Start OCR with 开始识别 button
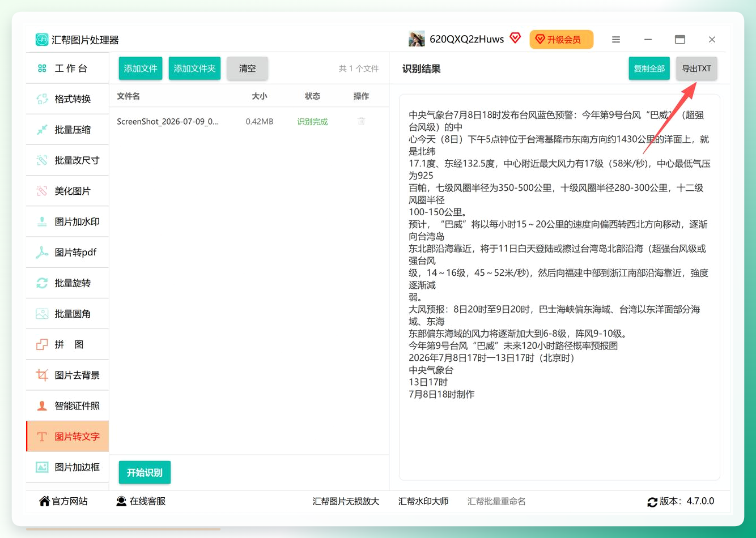Viewport: 756px width, 538px height. [145, 472]
